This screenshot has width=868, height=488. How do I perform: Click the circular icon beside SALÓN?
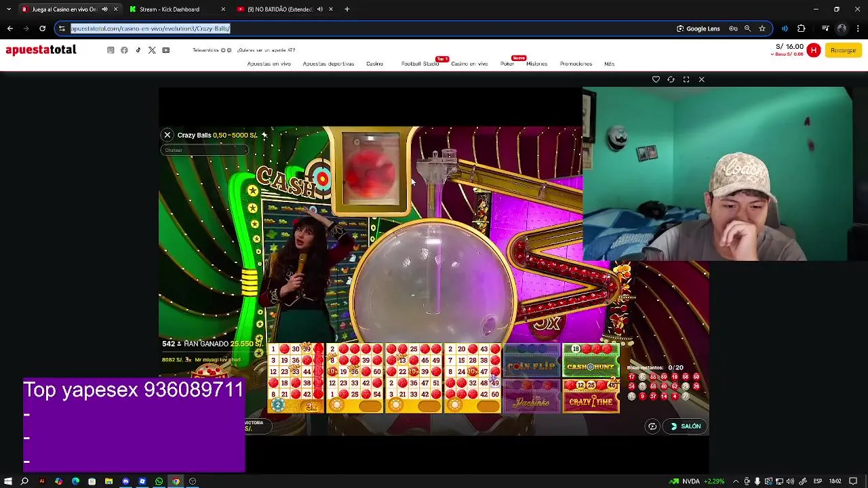coord(652,426)
